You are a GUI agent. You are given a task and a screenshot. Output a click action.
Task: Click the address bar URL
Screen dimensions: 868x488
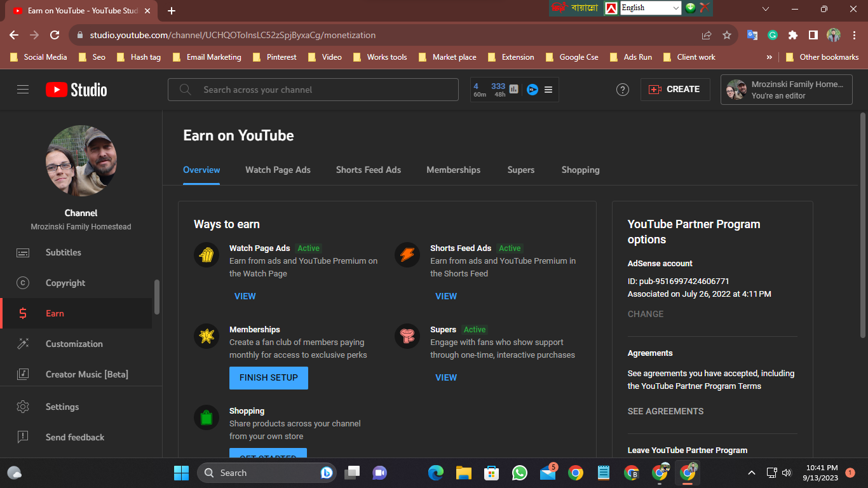233,35
